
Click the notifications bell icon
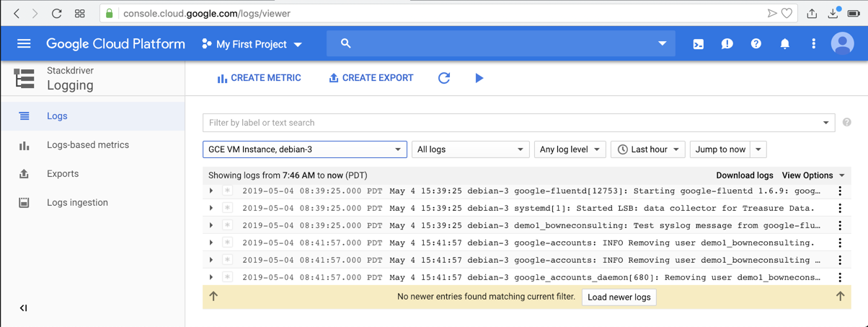tap(784, 44)
